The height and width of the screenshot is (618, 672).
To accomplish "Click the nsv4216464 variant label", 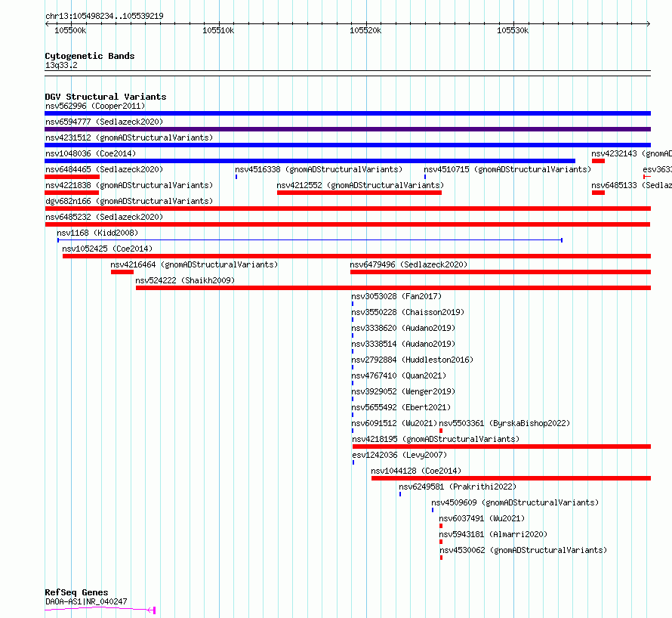I will tap(194, 264).
